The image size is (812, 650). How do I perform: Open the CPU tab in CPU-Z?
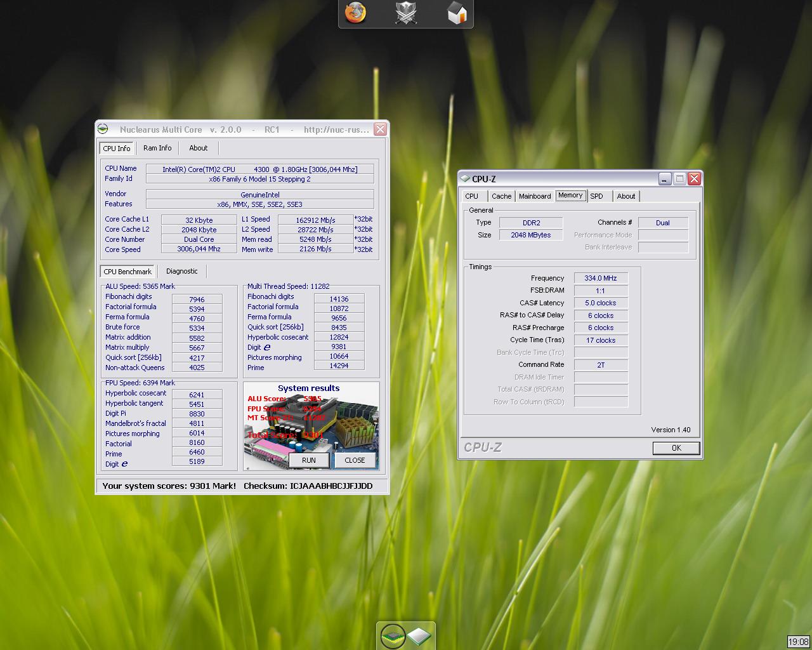(x=472, y=196)
